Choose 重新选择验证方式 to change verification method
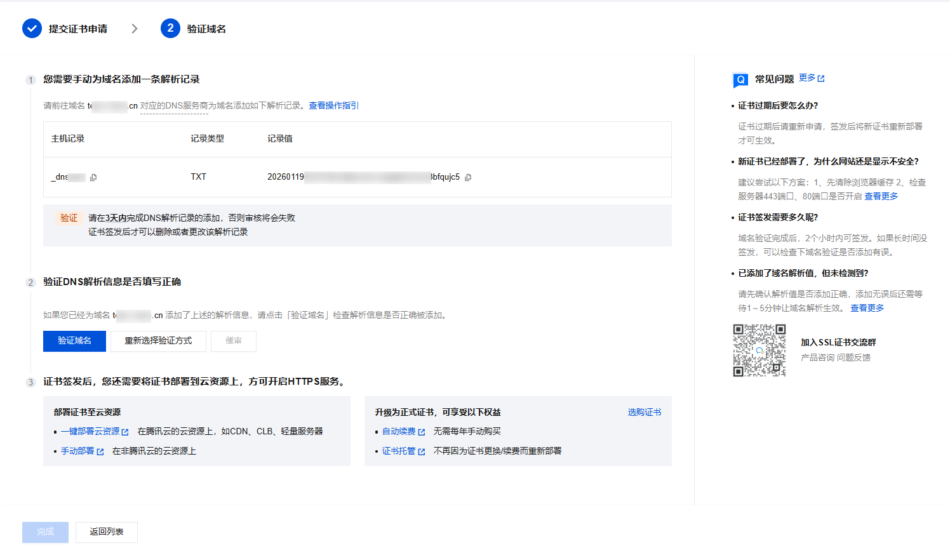950x560 pixels. (158, 341)
